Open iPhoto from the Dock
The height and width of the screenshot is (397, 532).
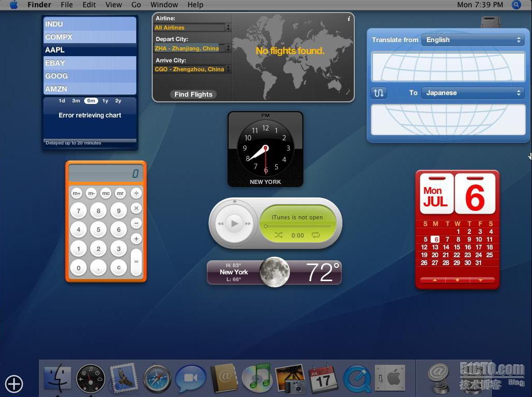click(x=290, y=378)
